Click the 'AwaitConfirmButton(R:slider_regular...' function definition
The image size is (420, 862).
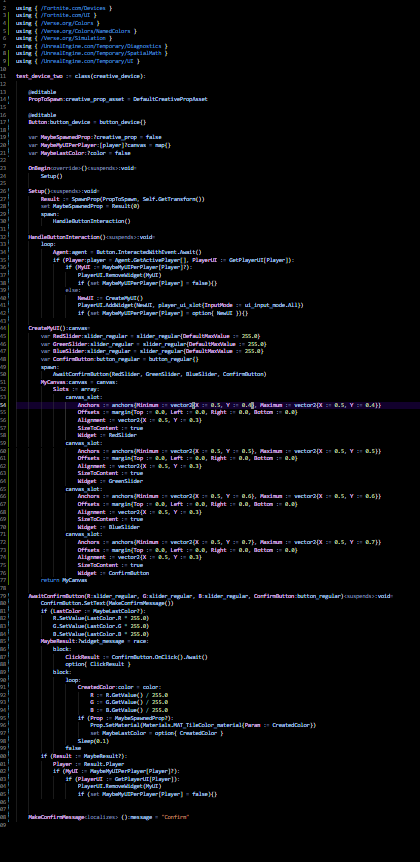click(x=211, y=596)
